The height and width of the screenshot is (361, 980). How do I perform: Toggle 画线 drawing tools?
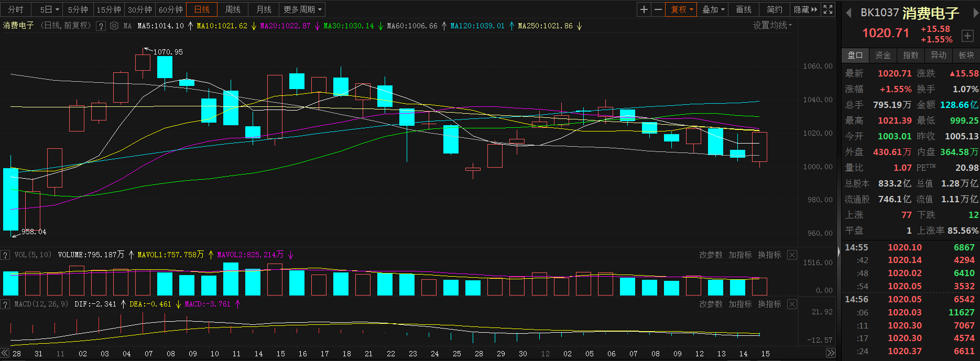click(x=744, y=9)
